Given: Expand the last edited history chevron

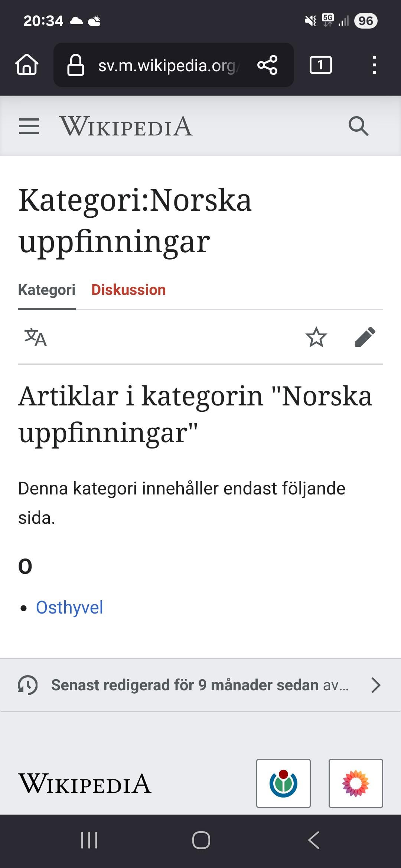Looking at the screenshot, I should coord(376,685).
